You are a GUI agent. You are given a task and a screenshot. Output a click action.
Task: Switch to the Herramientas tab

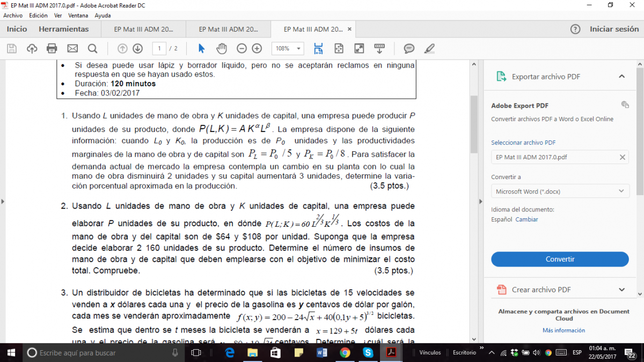click(x=63, y=29)
